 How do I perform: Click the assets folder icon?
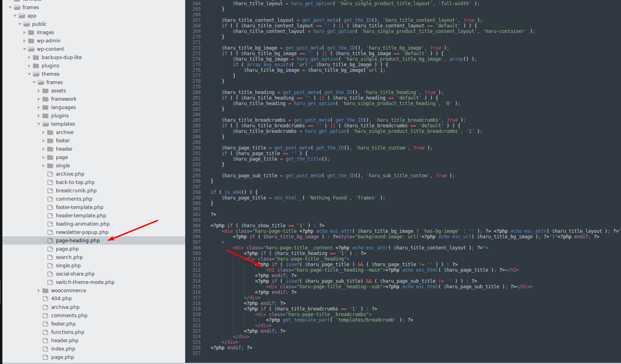[x=46, y=91]
